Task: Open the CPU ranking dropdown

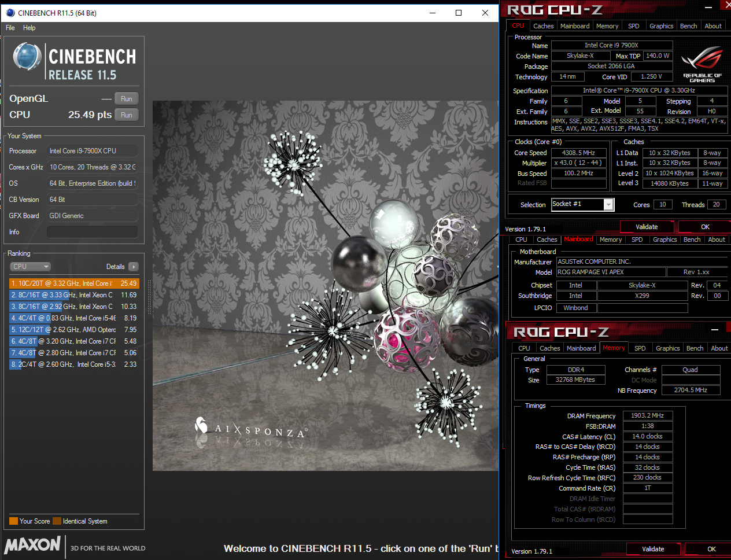Action: [31, 267]
